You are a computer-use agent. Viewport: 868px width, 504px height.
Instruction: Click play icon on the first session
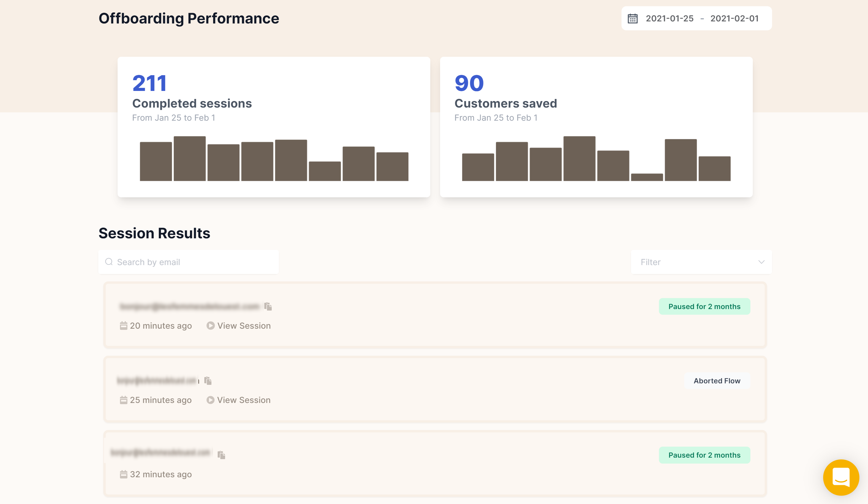click(211, 326)
